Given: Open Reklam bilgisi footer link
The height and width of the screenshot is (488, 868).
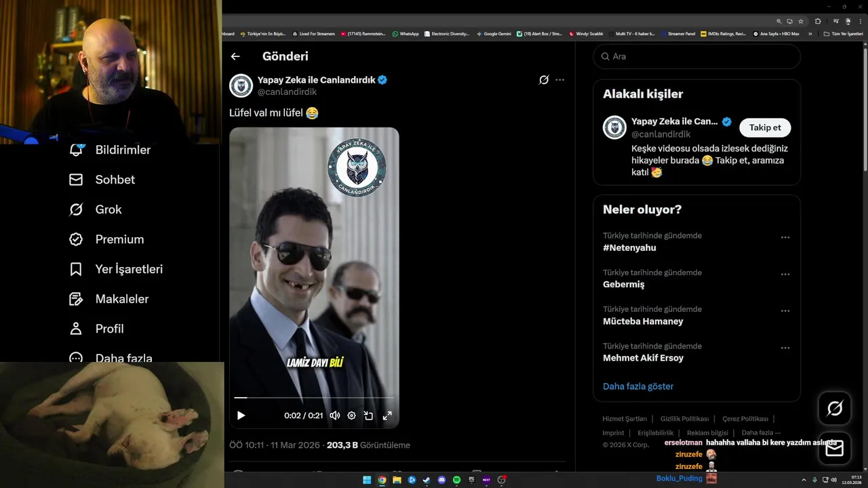Looking at the screenshot, I should click(x=707, y=433).
